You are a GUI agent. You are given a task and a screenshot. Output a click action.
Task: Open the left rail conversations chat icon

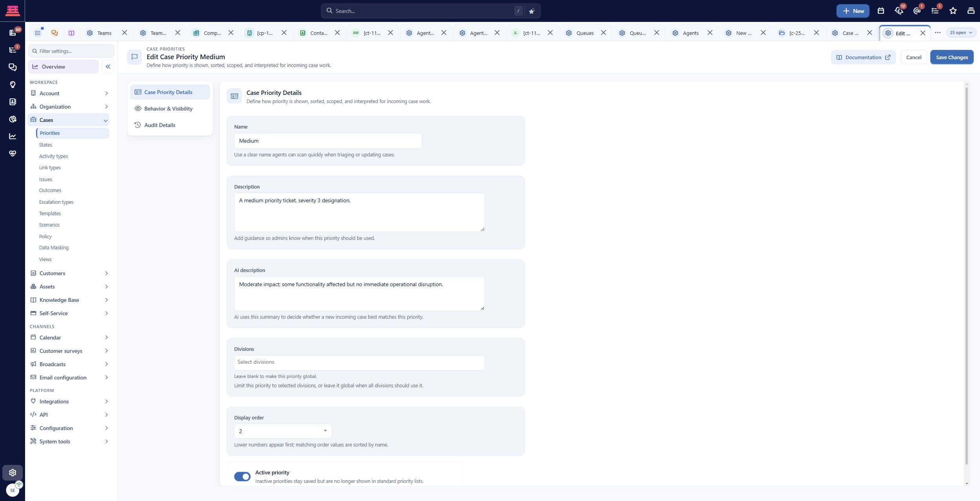coord(13,67)
